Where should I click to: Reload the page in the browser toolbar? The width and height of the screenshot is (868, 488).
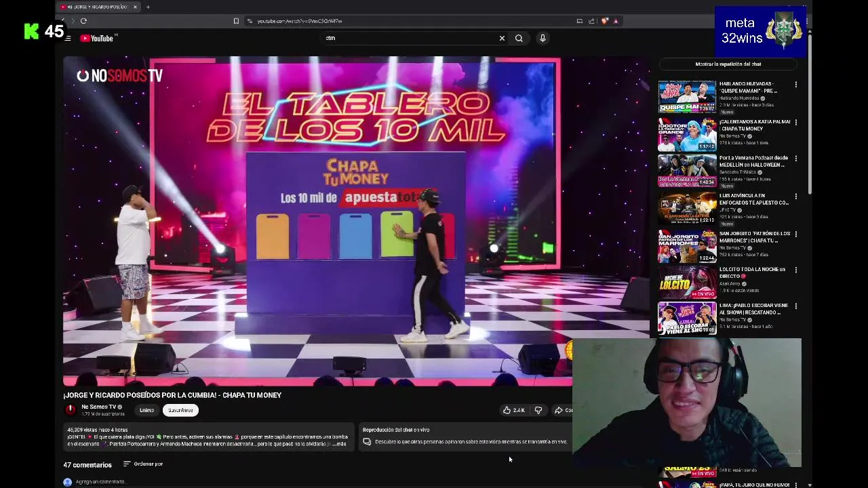tap(83, 21)
